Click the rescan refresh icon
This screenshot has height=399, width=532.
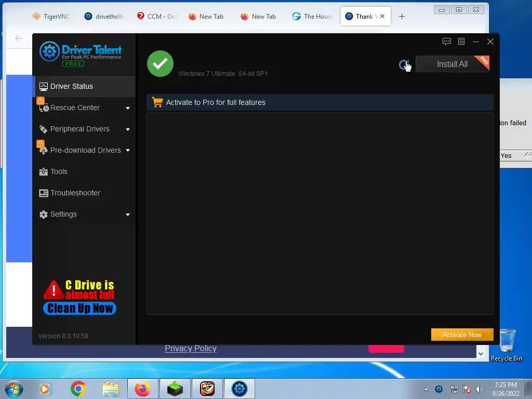point(404,64)
